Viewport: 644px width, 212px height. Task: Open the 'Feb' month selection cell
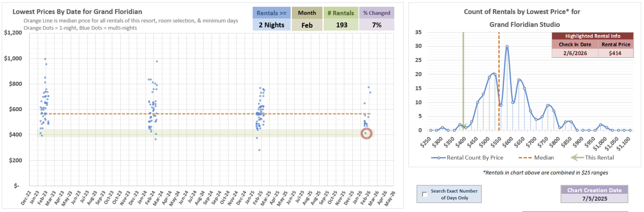[307, 25]
